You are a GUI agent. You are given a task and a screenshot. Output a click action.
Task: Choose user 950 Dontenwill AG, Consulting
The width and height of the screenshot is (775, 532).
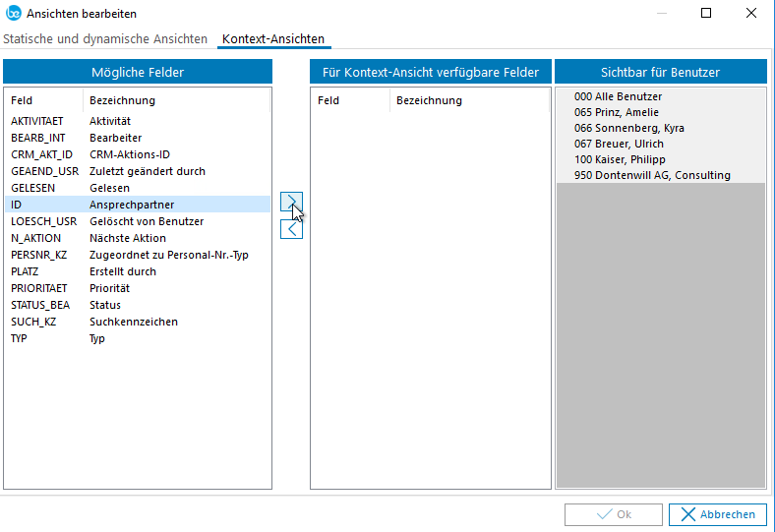pos(652,175)
